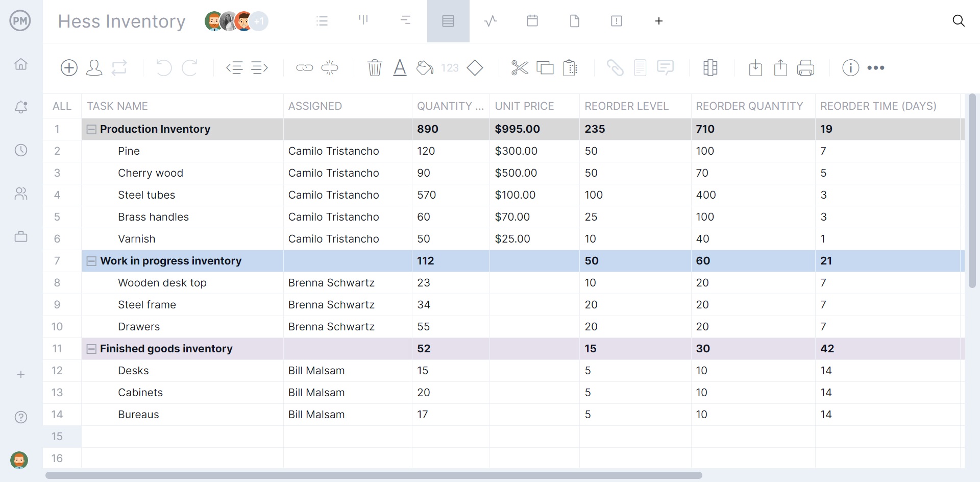The width and height of the screenshot is (980, 482).
Task: Open the info circle icon
Action: point(851,68)
